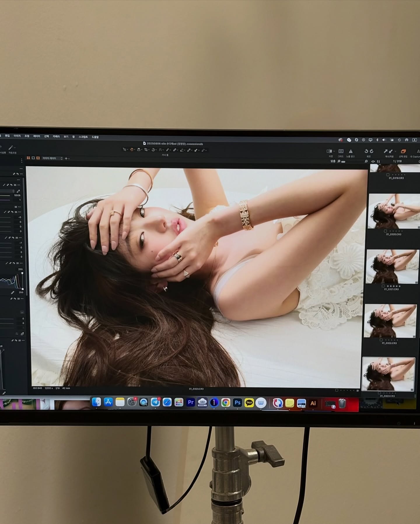Viewport: 420px width, 524px height.
Task: Click the 맞춤 (Fit) zoom button
Action: click(333, 161)
